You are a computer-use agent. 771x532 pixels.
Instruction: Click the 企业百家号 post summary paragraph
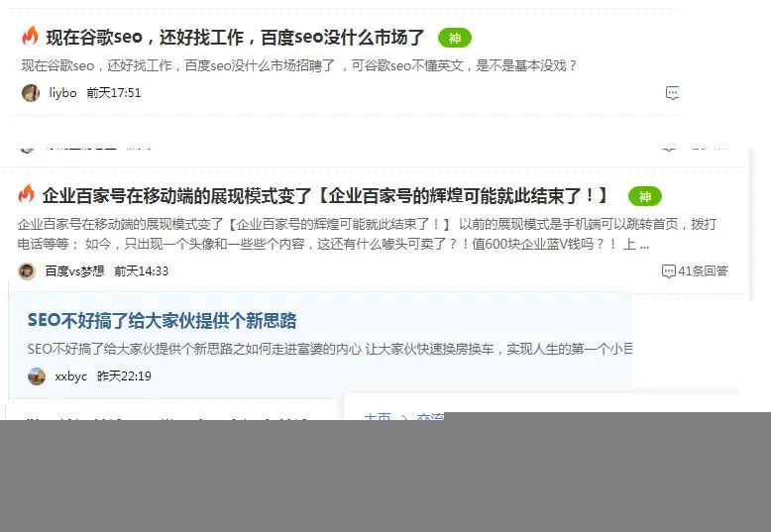367,234
